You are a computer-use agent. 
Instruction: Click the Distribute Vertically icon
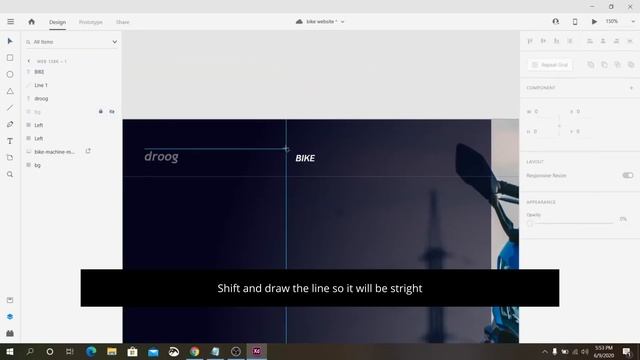tap(570, 41)
